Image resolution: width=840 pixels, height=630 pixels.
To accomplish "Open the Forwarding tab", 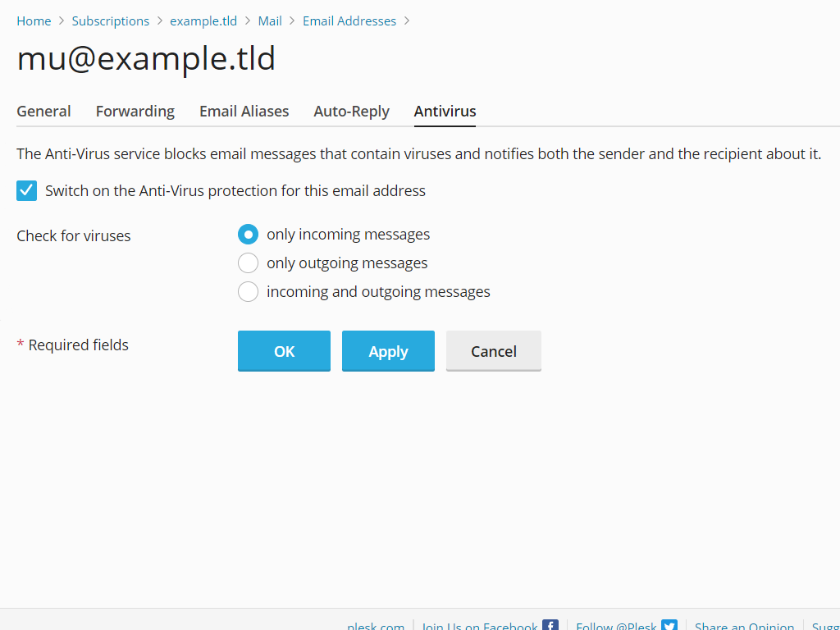I will point(135,111).
